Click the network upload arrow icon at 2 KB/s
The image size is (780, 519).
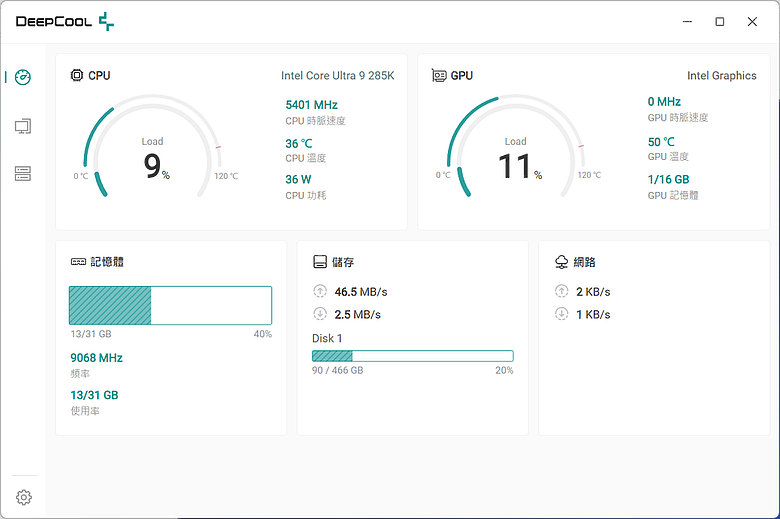pos(561,291)
